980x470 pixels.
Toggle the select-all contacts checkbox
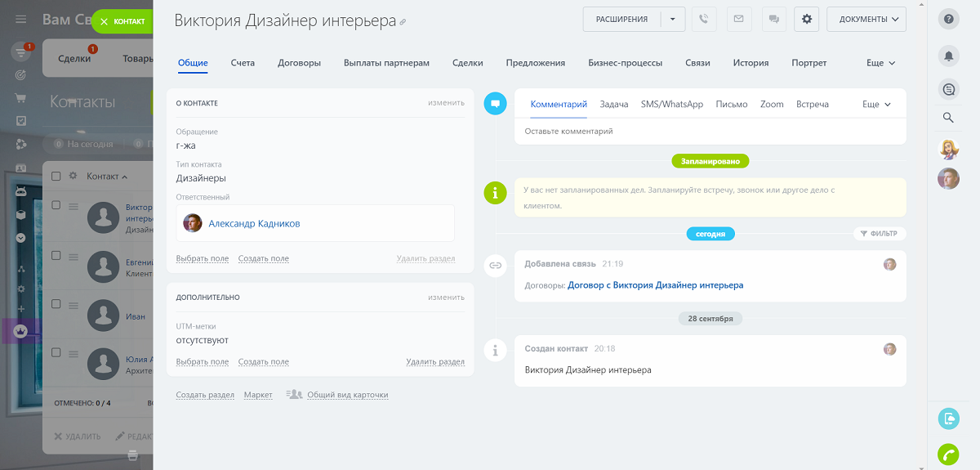(x=56, y=176)
